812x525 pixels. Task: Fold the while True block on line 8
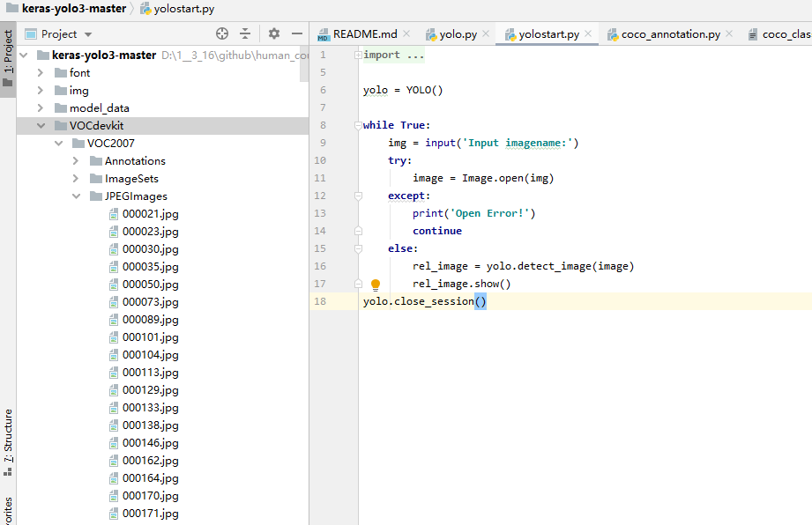[x=358, y=125]
